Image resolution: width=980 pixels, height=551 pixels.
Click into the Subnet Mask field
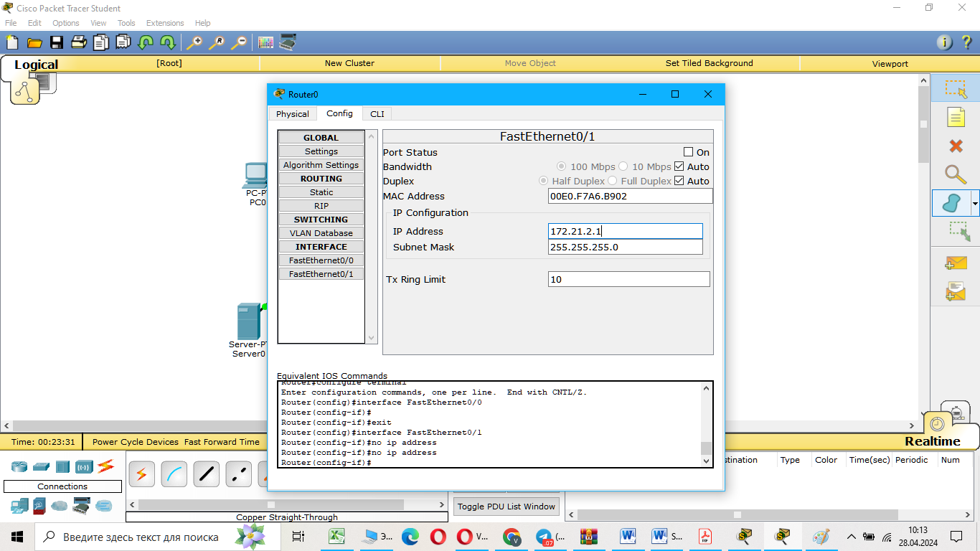[626, 247]
